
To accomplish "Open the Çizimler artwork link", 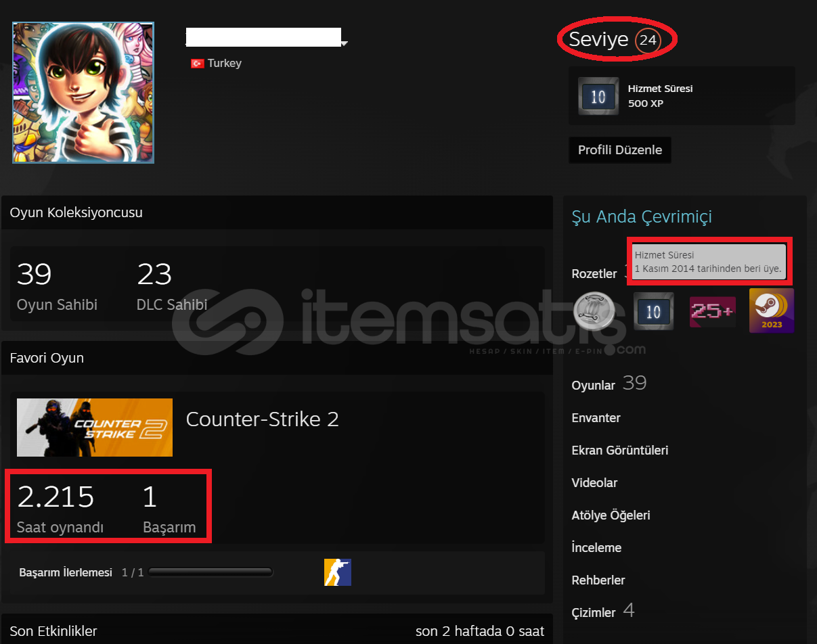I will [594, 613].
